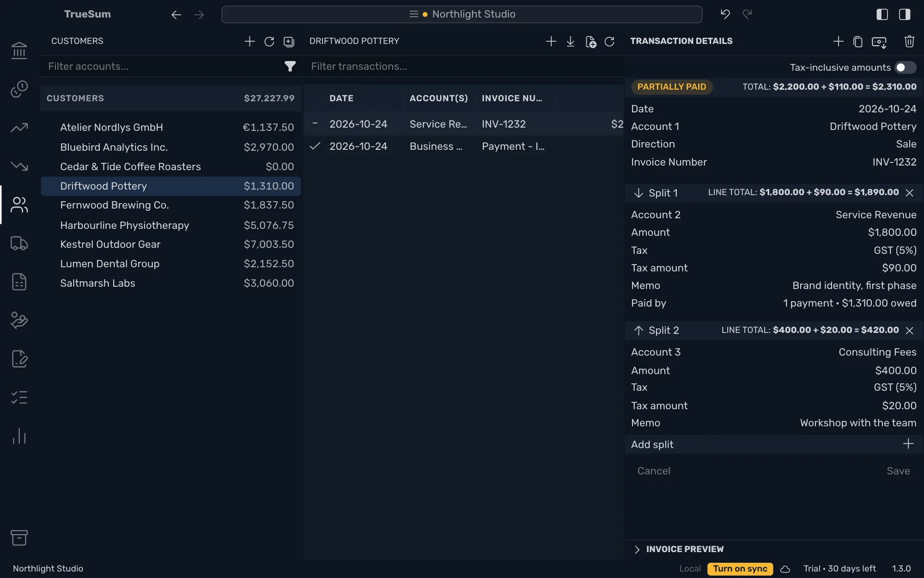Open the bank accounts sidebar icon

(19, 50)
